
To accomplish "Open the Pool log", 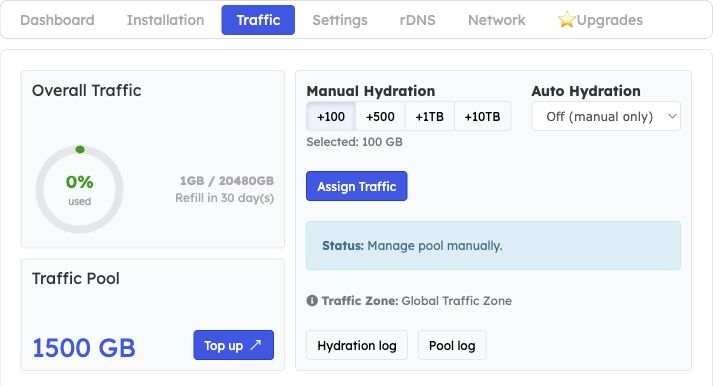I will (x=452, y=345).
